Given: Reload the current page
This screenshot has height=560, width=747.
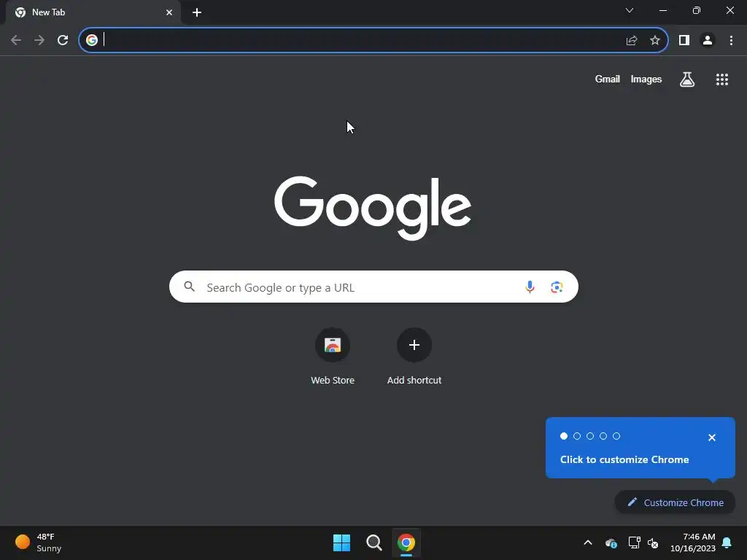Looking at the screenshot, I should coord(63,40).
